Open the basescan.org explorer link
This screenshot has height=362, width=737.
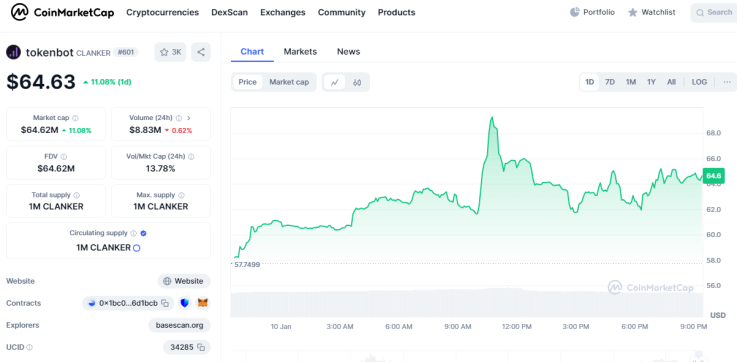coord(180,325)
